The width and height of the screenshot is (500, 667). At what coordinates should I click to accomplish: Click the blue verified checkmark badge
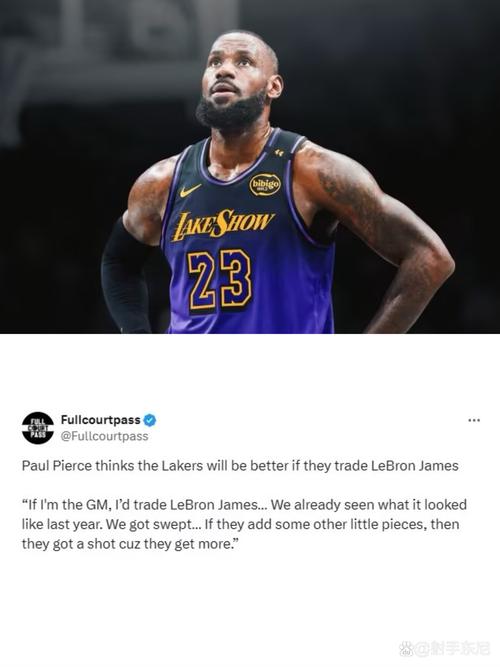[149, 420]
